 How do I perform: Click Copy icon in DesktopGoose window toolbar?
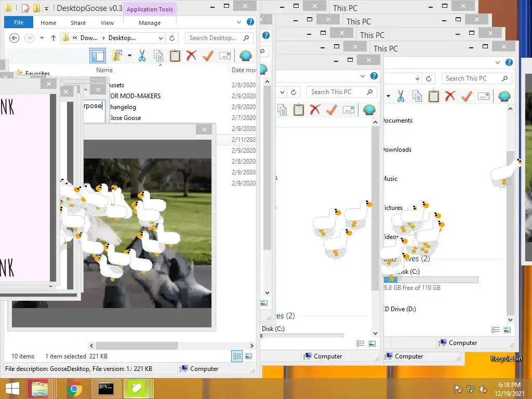[x=158, y=56]
